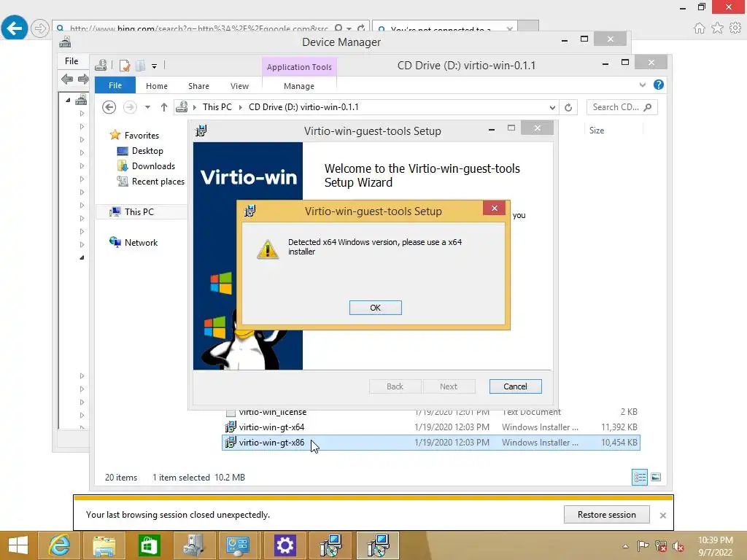Click the New folder quick access icon
Screen dimensions: 747x560
click(x=140, y=66)
